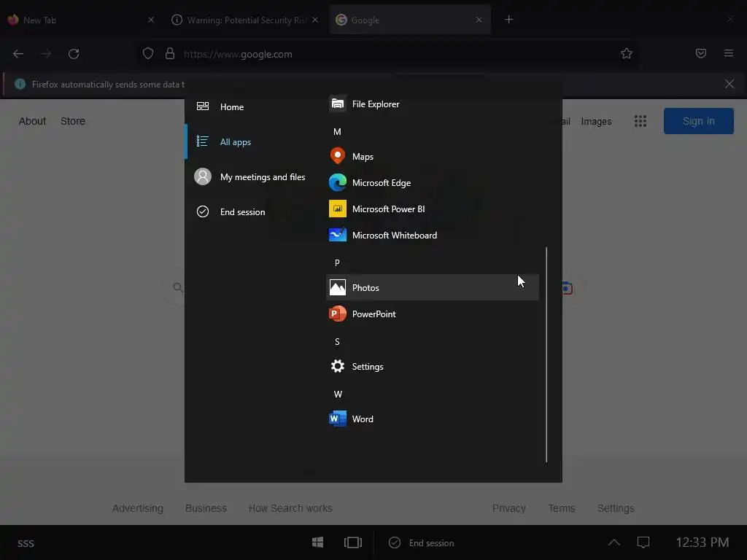
Task: Close the Security Risk warning tab
Action: point(315,20)
